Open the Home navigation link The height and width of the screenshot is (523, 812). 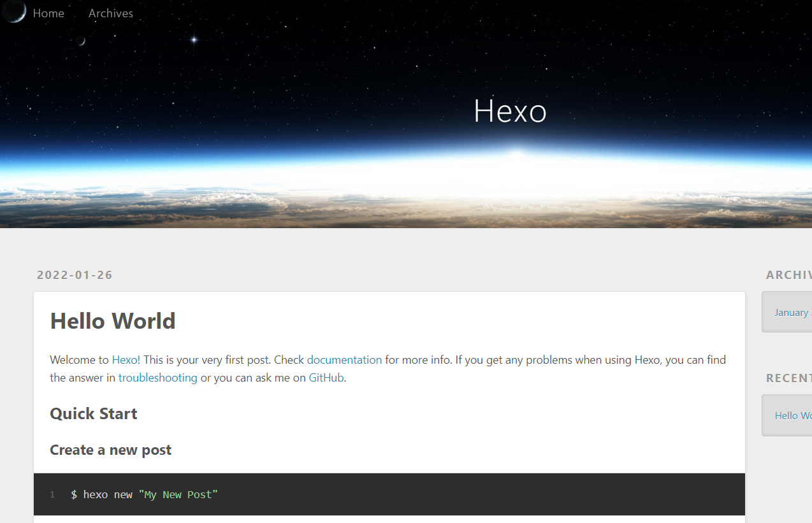(x=48, y=13)
